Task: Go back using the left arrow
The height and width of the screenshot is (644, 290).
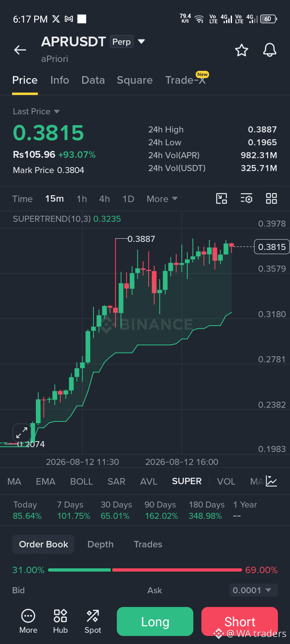Action: tap(20, 50)
